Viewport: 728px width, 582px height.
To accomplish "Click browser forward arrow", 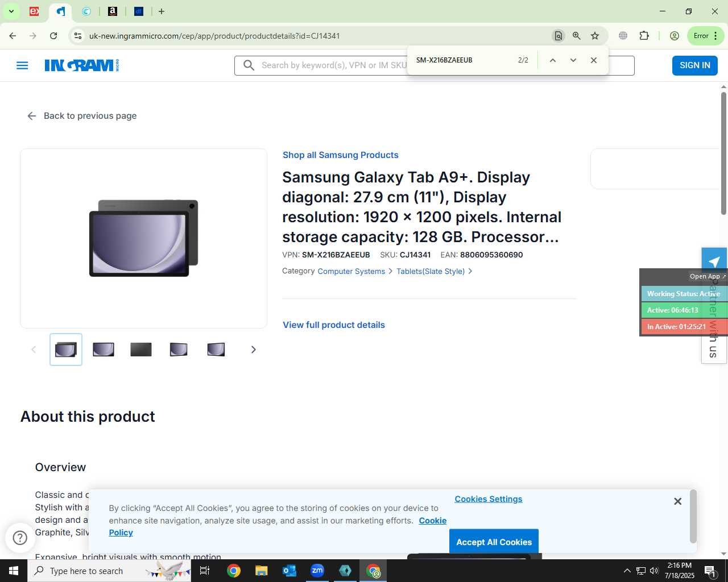I will (33, 36).
